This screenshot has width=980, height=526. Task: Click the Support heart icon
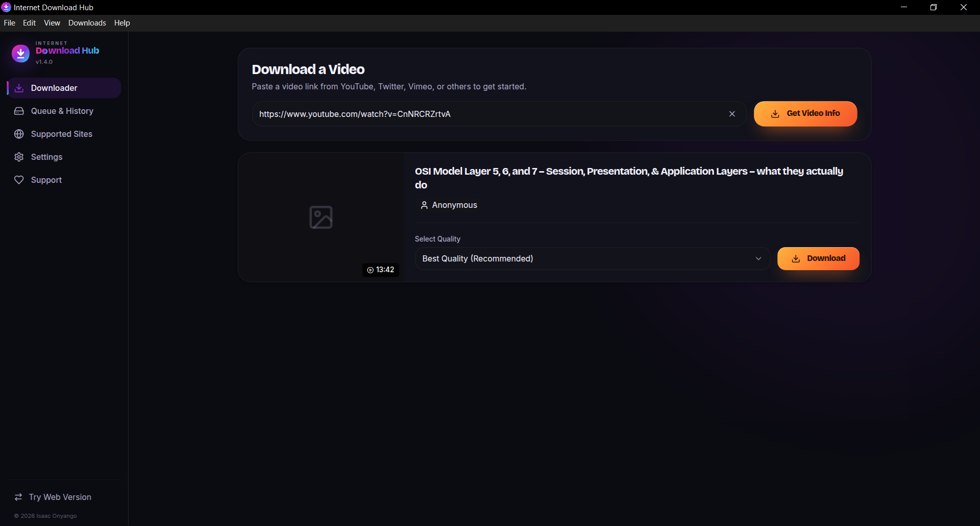coord(19,180)
